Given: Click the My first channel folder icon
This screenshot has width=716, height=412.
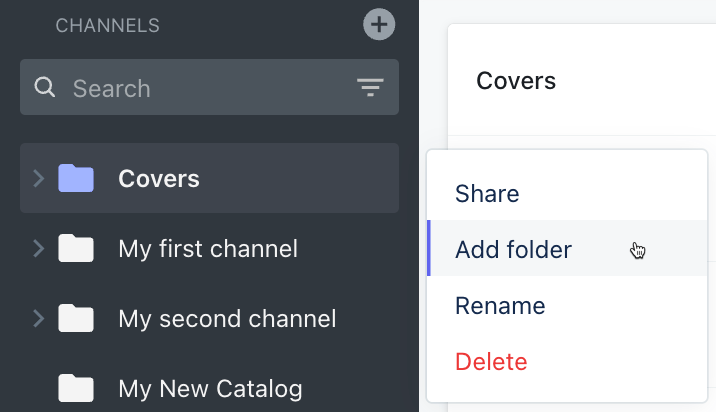Looking at the screenshot, I should tap(76, 248).
